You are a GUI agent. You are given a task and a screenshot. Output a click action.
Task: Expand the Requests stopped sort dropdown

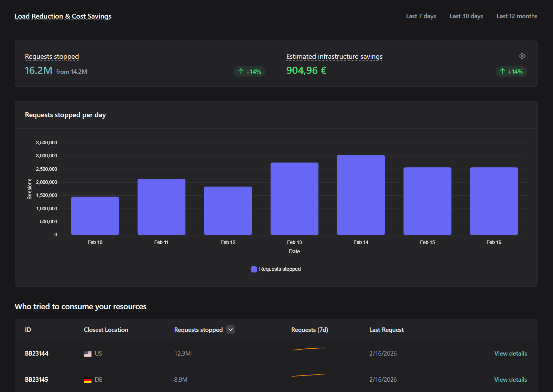(x=230, y=329)
